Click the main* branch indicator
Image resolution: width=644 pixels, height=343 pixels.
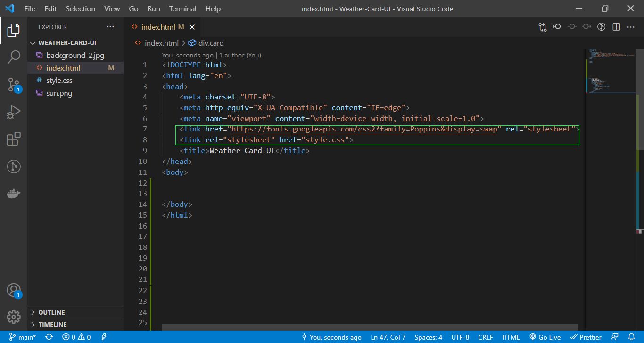[22, 337]
